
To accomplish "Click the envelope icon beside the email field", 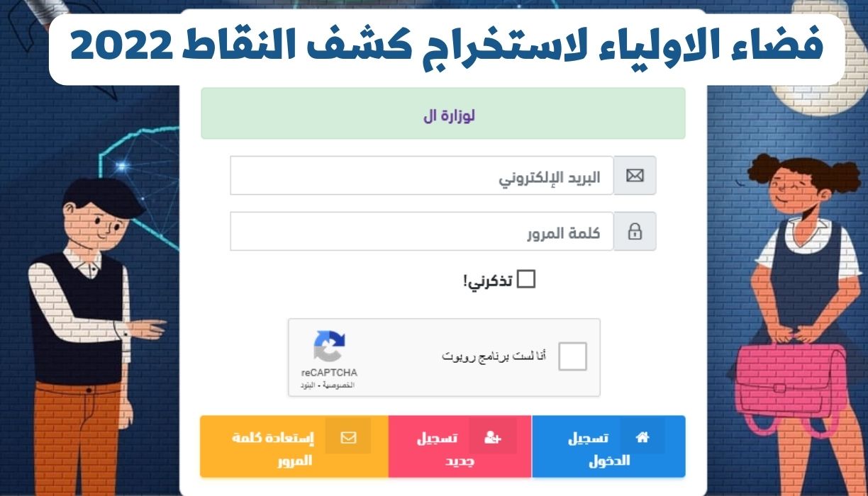I will (635, 175).
